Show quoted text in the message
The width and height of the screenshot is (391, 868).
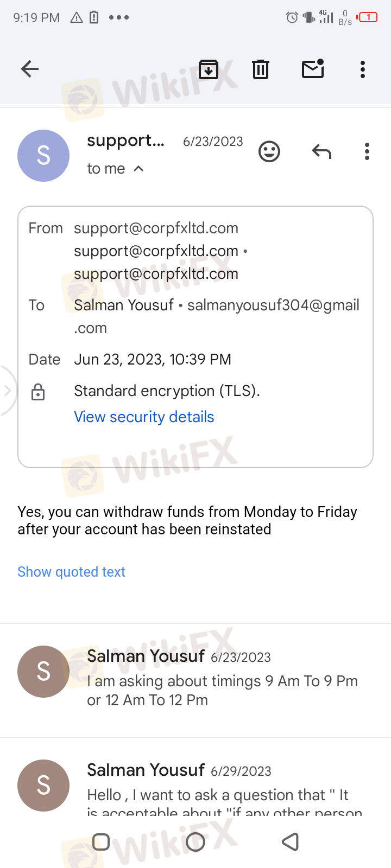coord(71,572)
